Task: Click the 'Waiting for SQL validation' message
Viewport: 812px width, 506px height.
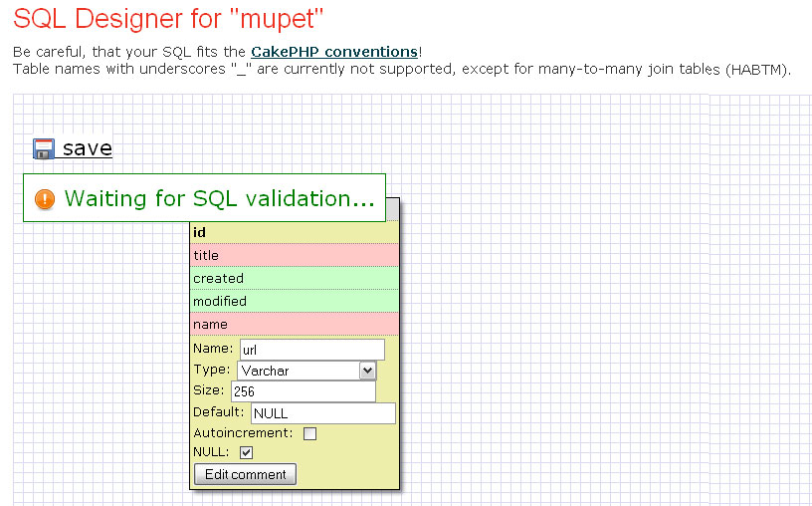Action: click(219, 198)
